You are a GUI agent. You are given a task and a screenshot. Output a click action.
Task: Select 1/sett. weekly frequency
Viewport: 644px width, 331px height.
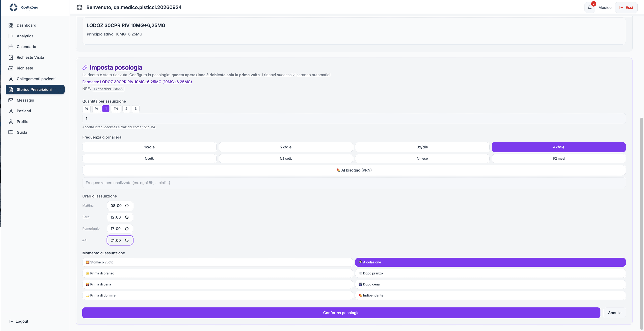tap(149, 158)
